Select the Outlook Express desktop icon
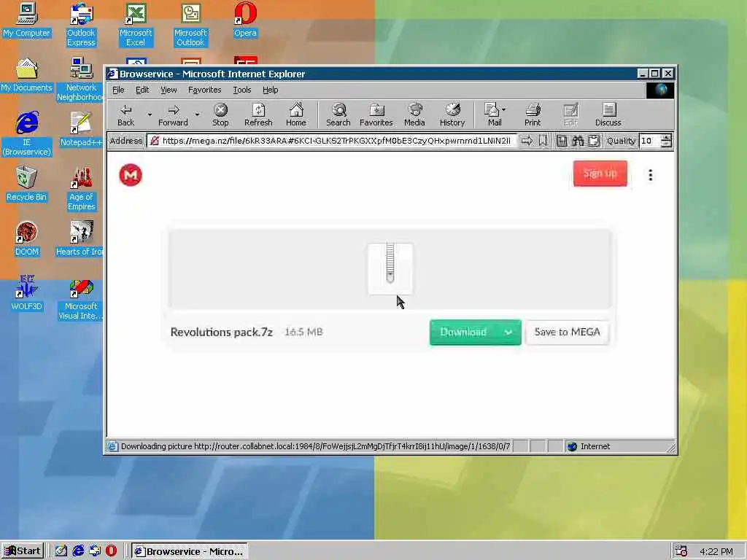The width and height of the screenshot is (747, 560). (81, 25)
